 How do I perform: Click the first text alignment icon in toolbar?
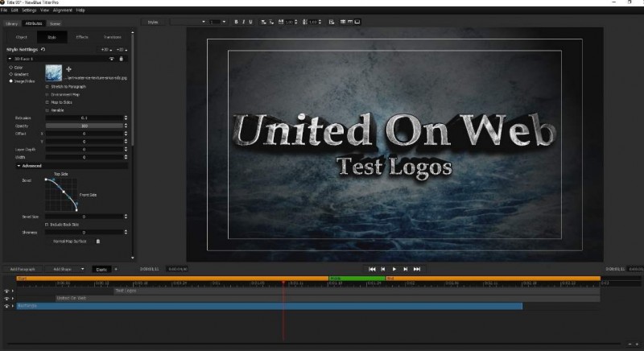pos(264,22)
